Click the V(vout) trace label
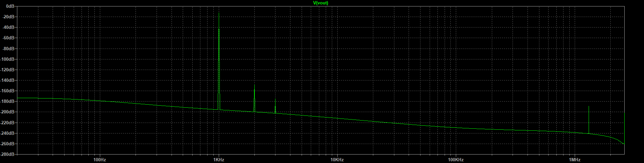Screen dimensions: 644x163 [x=320, y=3]
